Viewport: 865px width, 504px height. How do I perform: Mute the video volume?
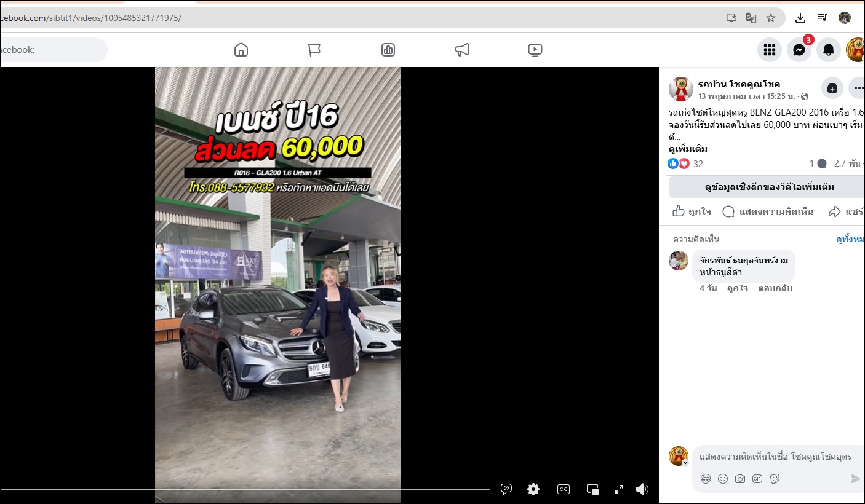tap(642, 489)
